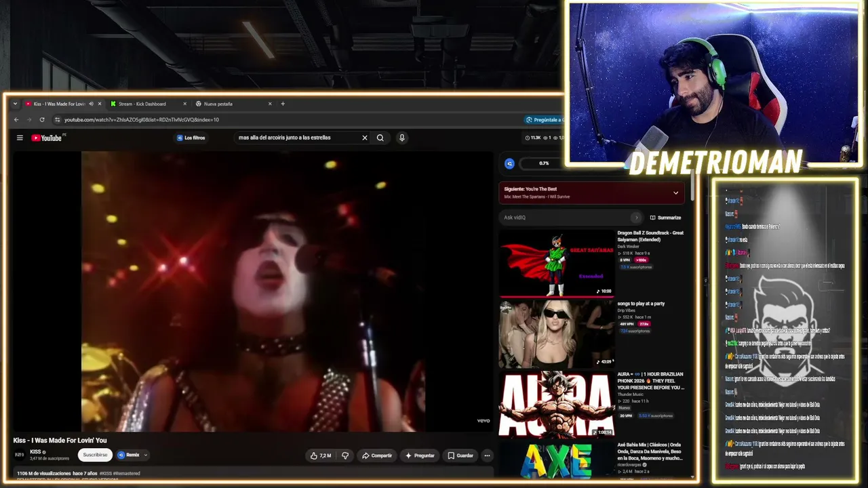This screenshot has height=488, width=868.
Task: Open more actions ellipsis under the video
Action: click(487, 455)
